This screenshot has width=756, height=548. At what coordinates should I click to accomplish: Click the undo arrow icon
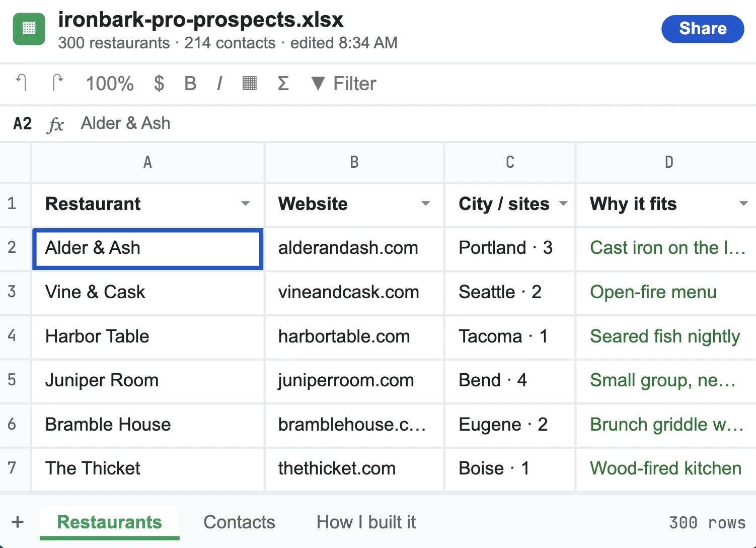[21, 83]
